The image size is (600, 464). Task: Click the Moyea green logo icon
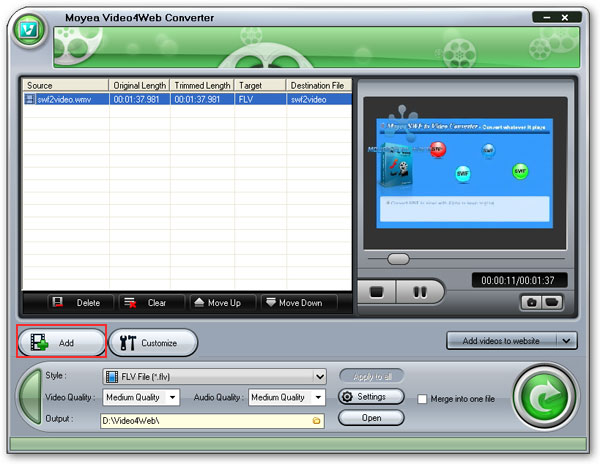[29, 30]
